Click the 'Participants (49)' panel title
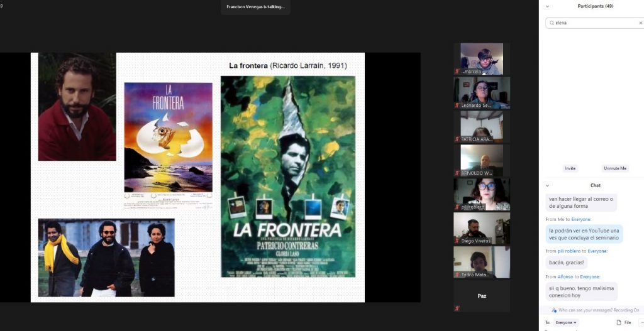 (x=596, y=6)
